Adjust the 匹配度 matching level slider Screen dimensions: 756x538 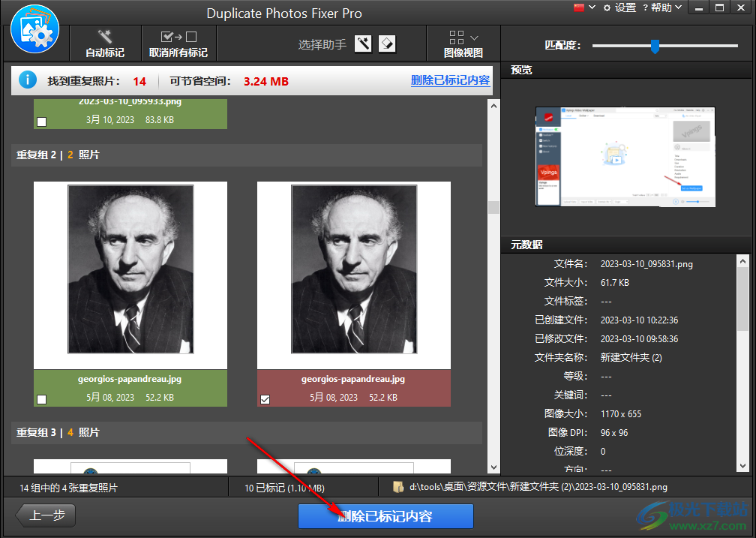655,46
